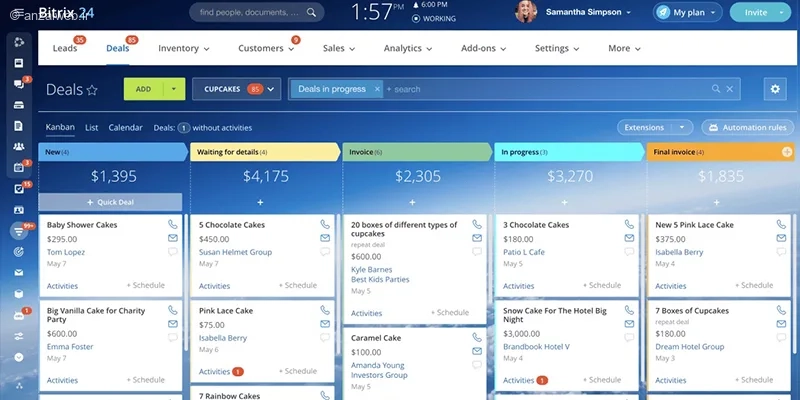Remove the 'Deals in progress' filter chip
800x400 pixels.
(377, 89)
